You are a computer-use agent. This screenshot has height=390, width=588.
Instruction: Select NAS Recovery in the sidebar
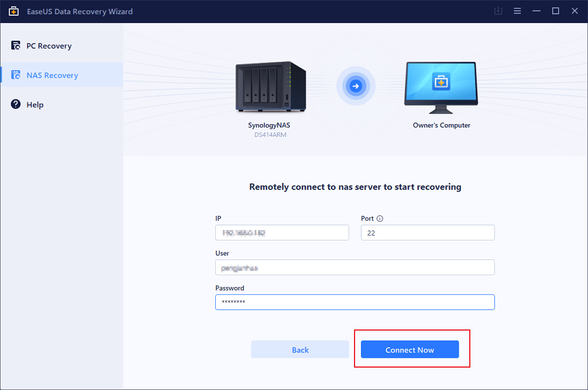(52, 75)
